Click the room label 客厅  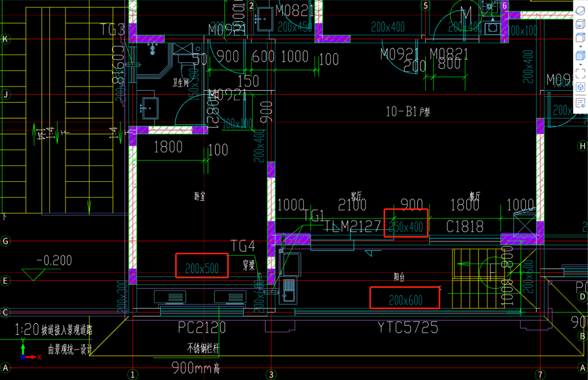pyautogui.click(x=356, y=196)
